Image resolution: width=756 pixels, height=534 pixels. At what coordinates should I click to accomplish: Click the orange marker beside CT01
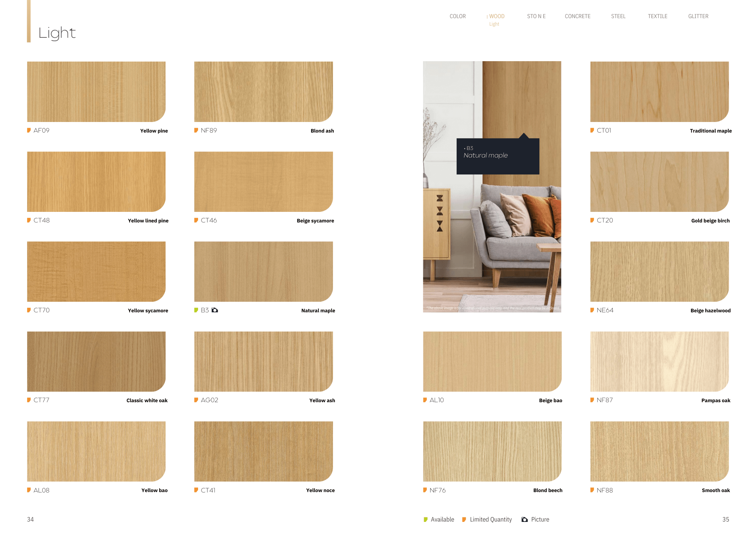(x=592, y=130)
